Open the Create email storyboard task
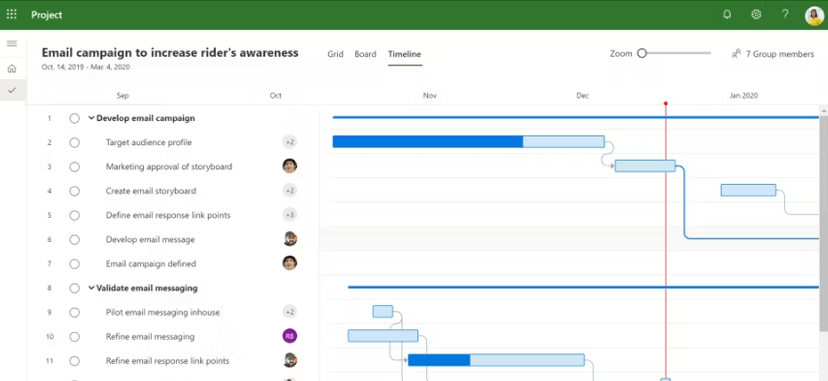The height and width of the screenshot is (381, 828). (x=151, y=191)
